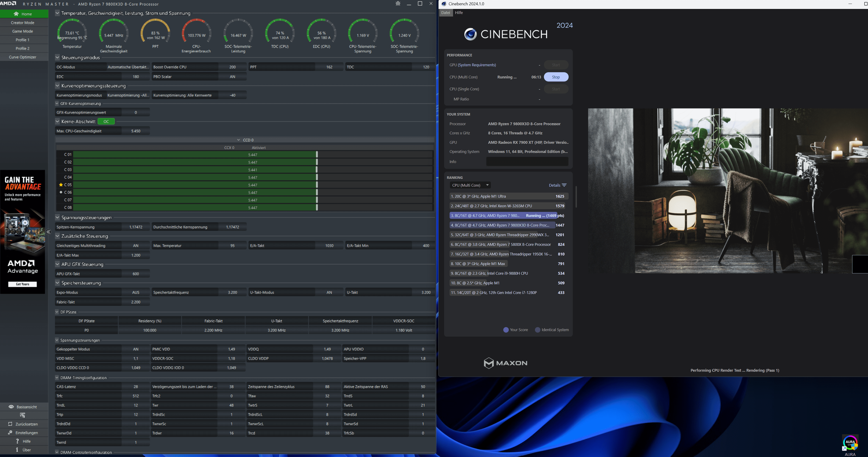The image size is (868, 457).
Task: Toggle Your Score legend indicator
Action: (506, 330)
